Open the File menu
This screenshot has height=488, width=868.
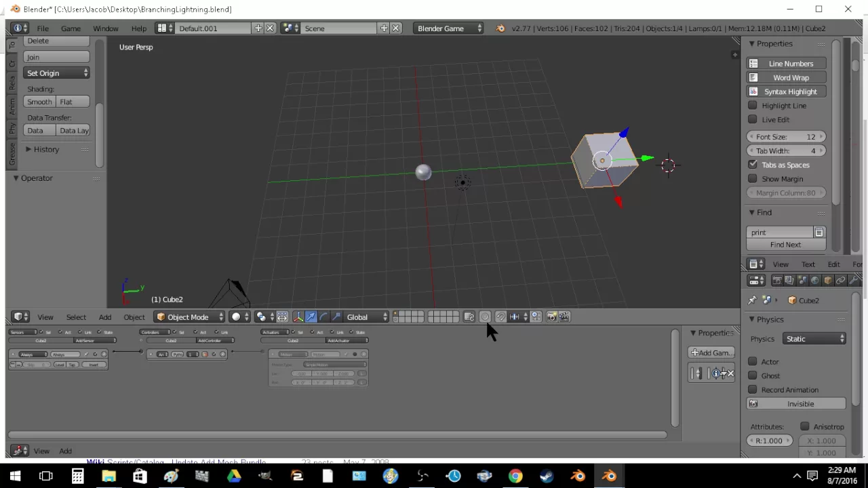43,28
